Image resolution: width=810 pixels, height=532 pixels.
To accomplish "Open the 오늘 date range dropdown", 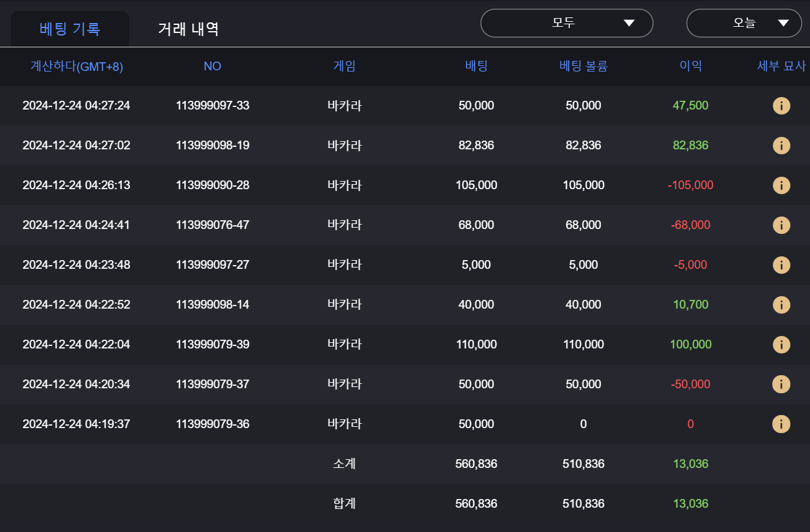I will (743, 24).
